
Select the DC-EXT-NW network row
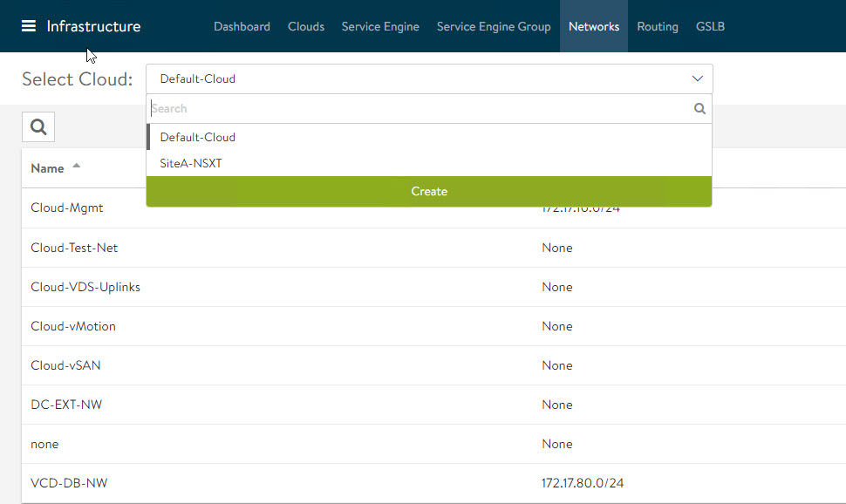66,405
